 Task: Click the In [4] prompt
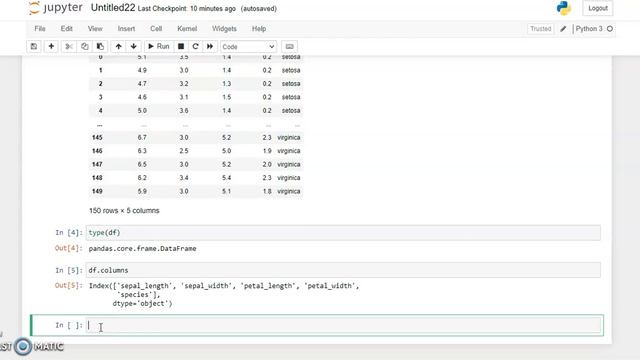(69, 233)
